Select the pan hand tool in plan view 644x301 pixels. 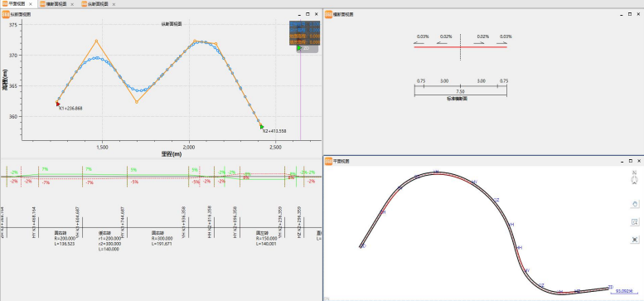point(635,204)
